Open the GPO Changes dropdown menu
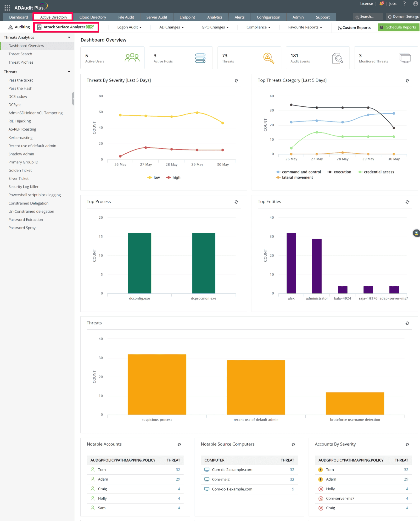420x521 pixels. (x=215, y=27)
